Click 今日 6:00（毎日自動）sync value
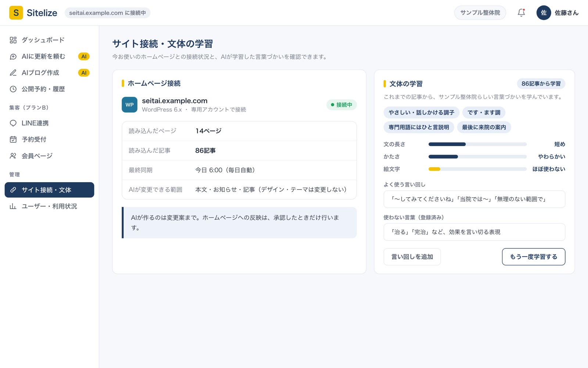588x368 pixels. click(x=225, y=170)
